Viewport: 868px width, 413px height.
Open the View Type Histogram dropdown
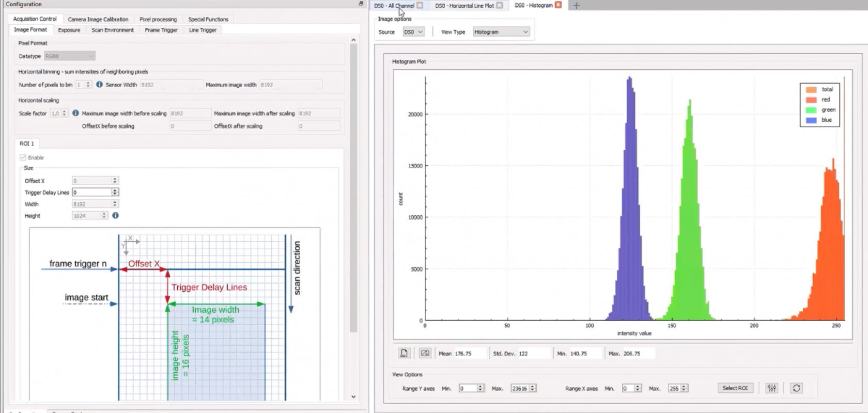pos(501,32)
